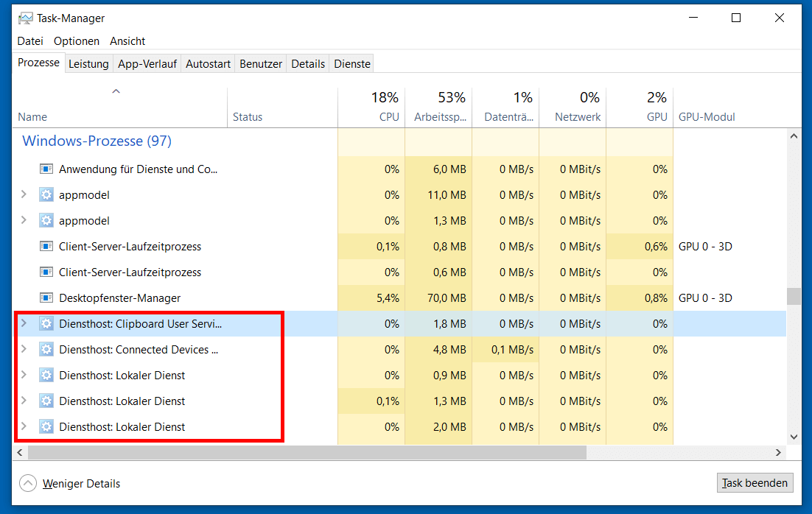Sort by Name column header
The width and height of the screenshot is (812, 514).
click(119, 108)
